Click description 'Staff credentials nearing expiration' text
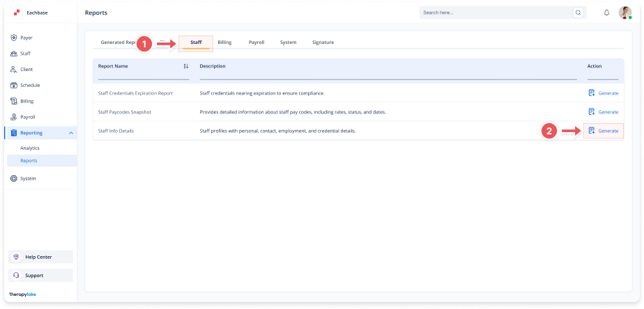 [x=262, y=93]
